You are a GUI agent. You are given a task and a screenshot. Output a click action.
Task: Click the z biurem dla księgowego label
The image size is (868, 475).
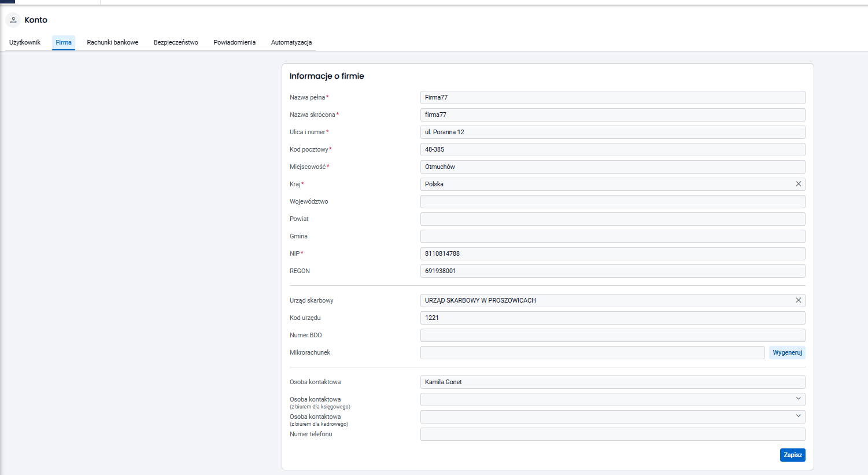click(x=320, y=407)
